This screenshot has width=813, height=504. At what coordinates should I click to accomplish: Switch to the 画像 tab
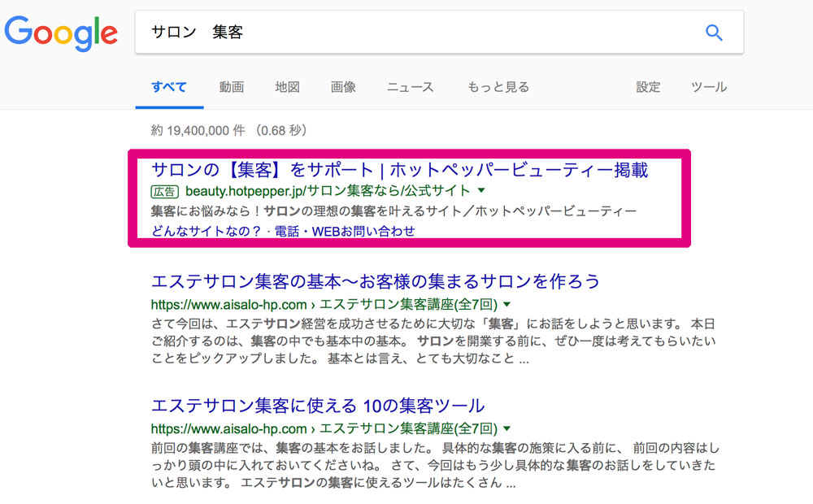click(x=343, y=87)
